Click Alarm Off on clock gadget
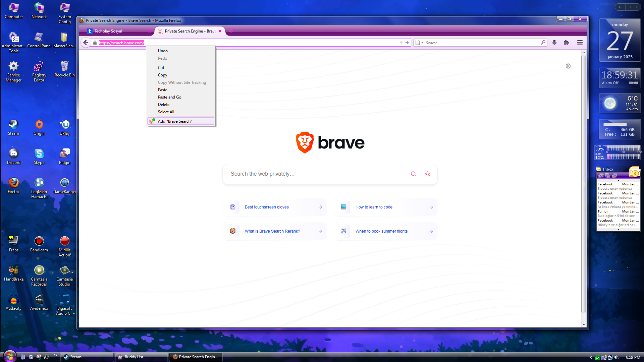 [610, 83]
